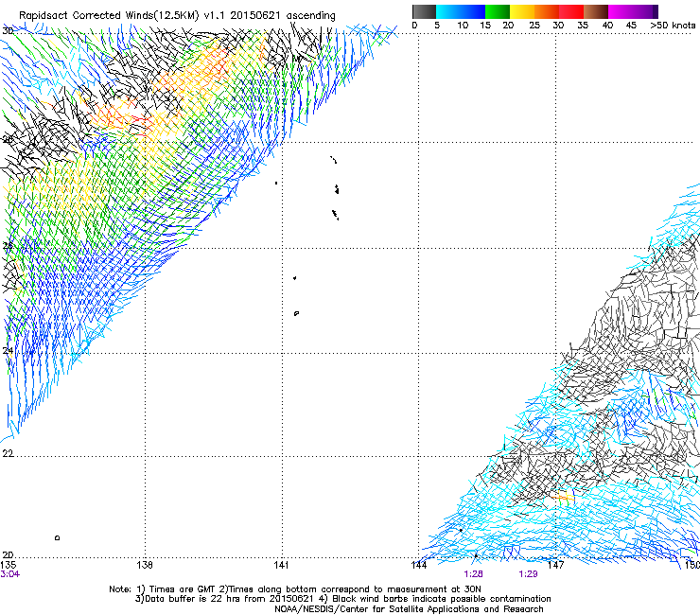Click the magenta 40–45 knots legend swatch

(x=621, y=11)
